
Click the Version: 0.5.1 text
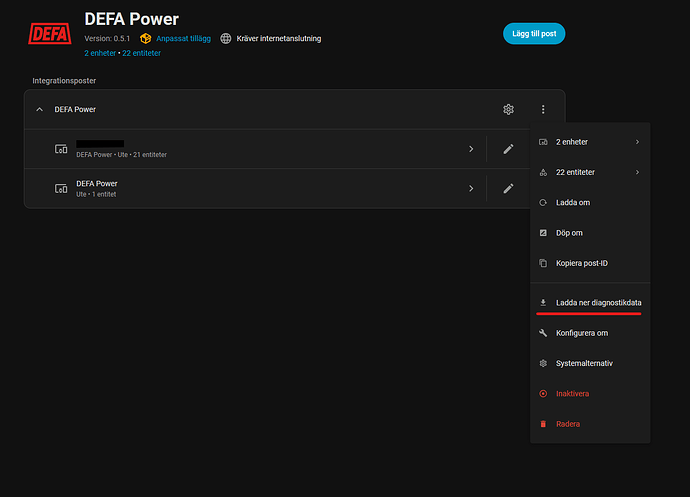coord(107,39)
